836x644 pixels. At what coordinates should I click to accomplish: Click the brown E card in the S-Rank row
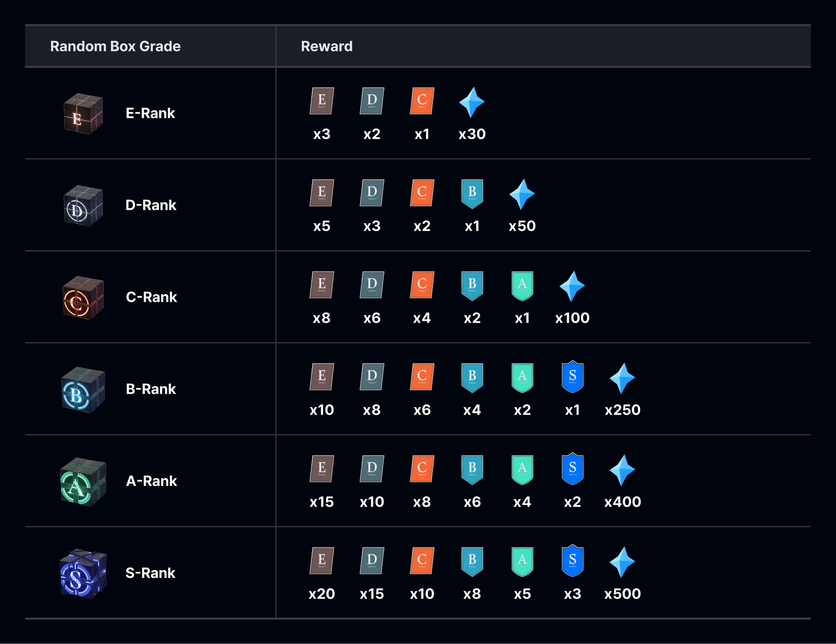tap(322, 561)
